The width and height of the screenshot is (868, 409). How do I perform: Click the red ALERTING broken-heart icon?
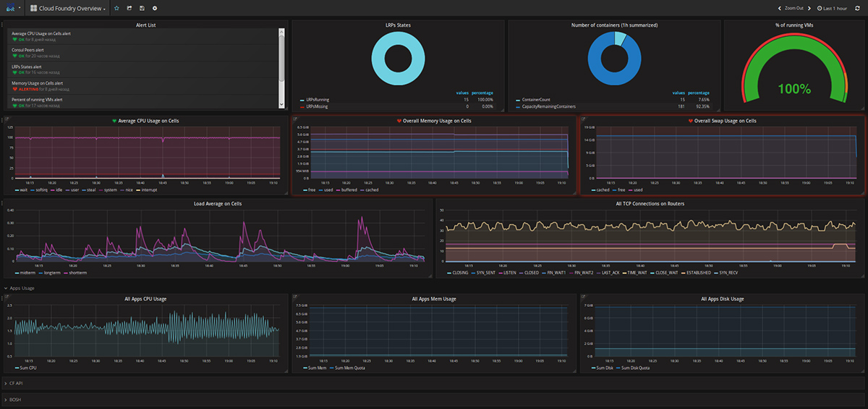point(15,89)
